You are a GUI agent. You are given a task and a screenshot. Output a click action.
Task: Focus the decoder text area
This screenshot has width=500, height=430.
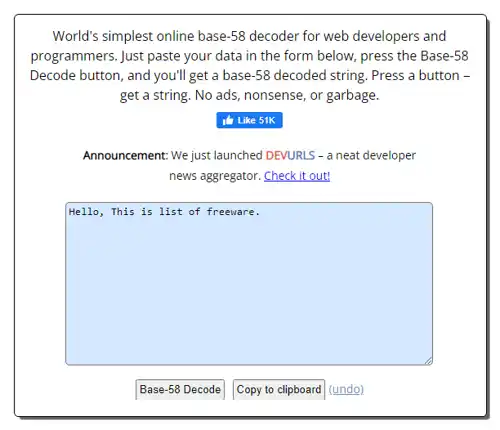point(249,284)
